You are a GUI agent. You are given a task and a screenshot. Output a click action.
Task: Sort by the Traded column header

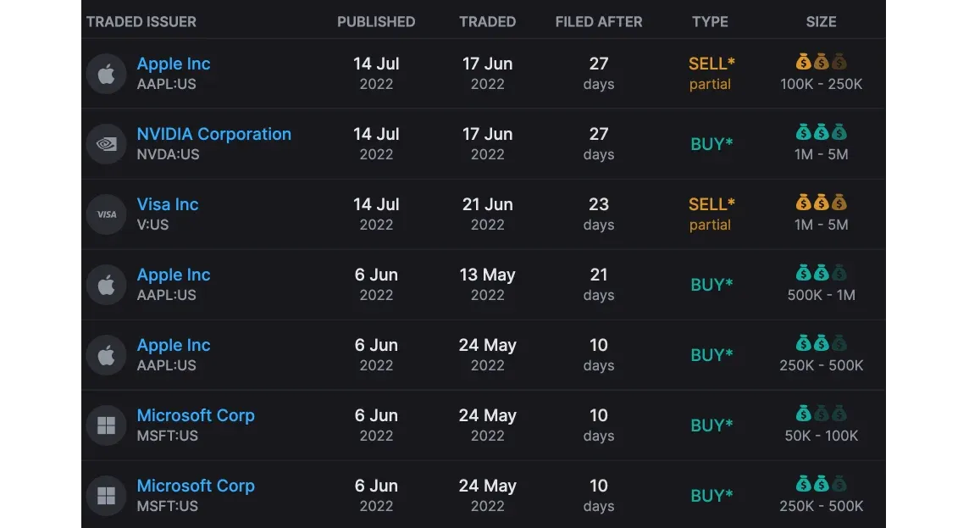487,22
